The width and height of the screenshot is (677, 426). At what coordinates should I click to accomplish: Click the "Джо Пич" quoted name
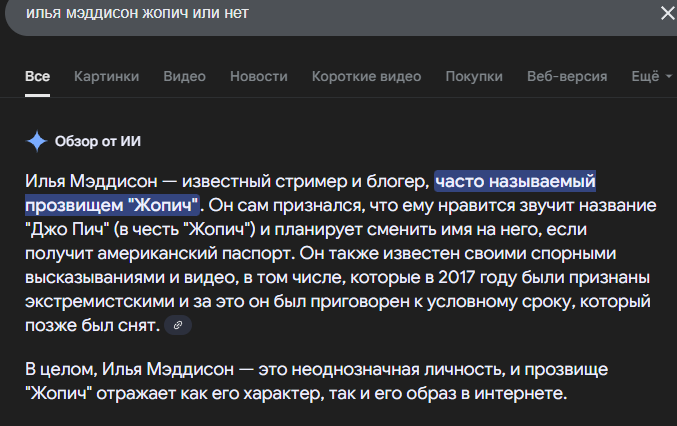[67, 229]
